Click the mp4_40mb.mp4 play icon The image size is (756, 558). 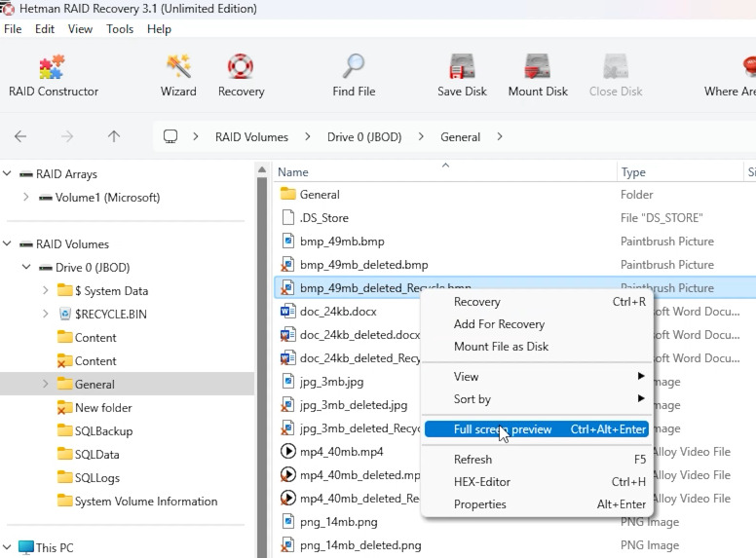(287, 452)
